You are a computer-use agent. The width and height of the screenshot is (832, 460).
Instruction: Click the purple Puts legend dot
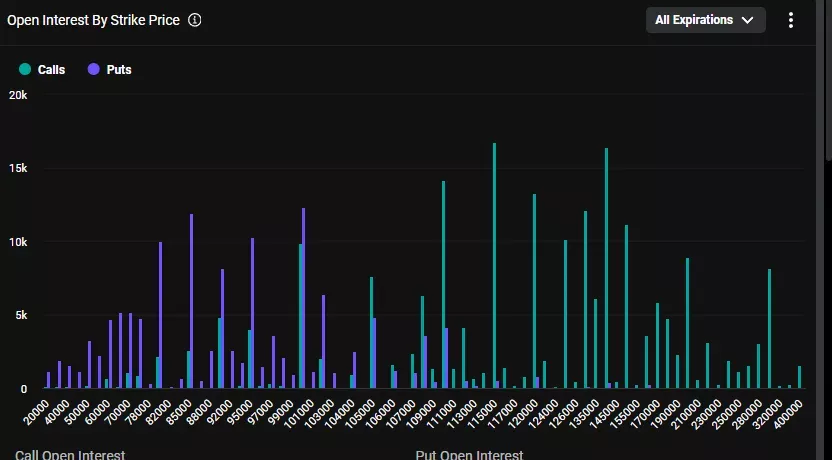[94, 69]
